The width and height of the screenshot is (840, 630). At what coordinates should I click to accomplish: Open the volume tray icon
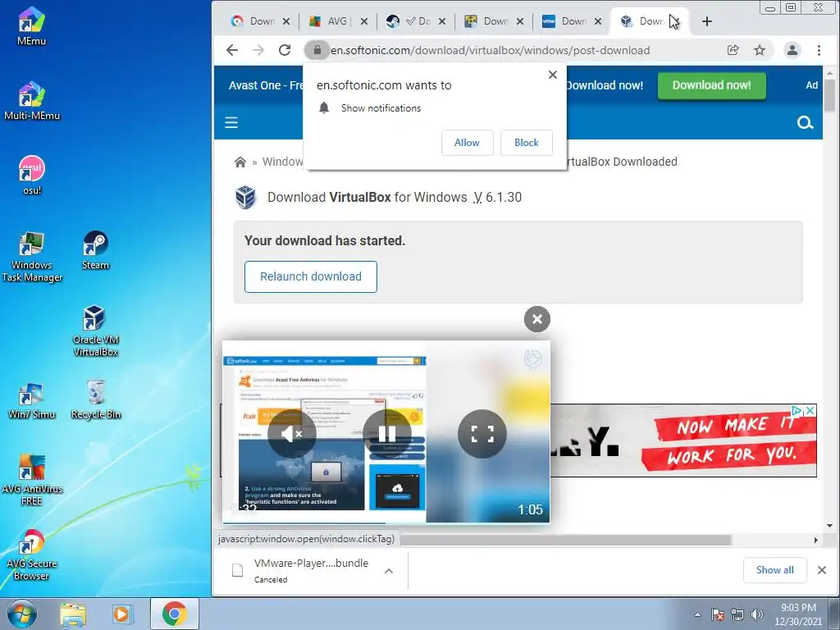[x=757, y=614]
